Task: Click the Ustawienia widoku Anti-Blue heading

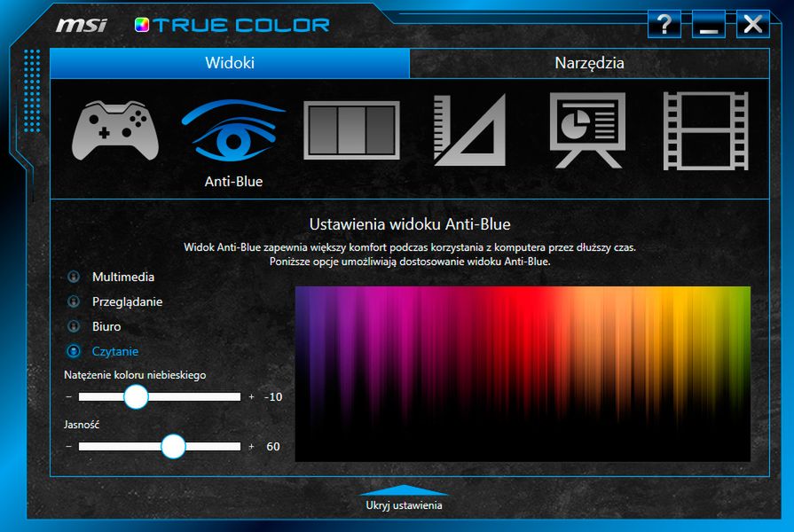Action: coord(410,224)
